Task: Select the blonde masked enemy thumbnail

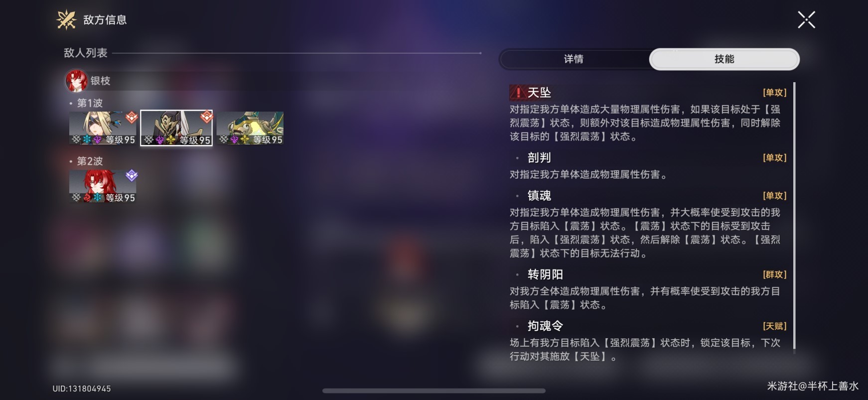Action: tap(103, 128)
